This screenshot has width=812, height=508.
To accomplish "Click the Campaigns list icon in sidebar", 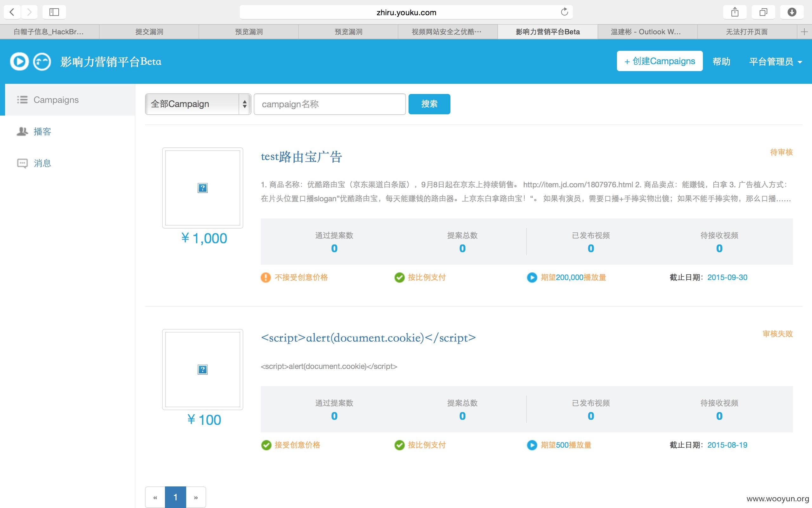I will click(x=22, y=100).
